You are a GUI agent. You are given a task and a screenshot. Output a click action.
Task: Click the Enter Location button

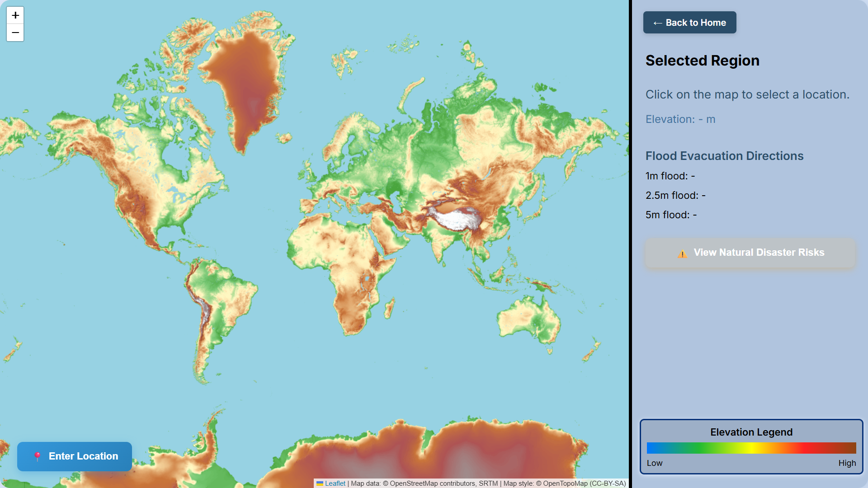click(x=75, y=456)
